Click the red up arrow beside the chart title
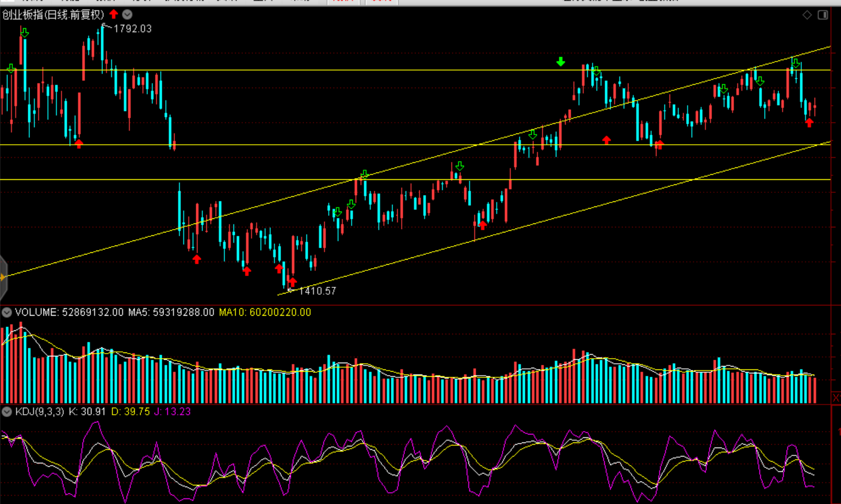 click(114, 14)
